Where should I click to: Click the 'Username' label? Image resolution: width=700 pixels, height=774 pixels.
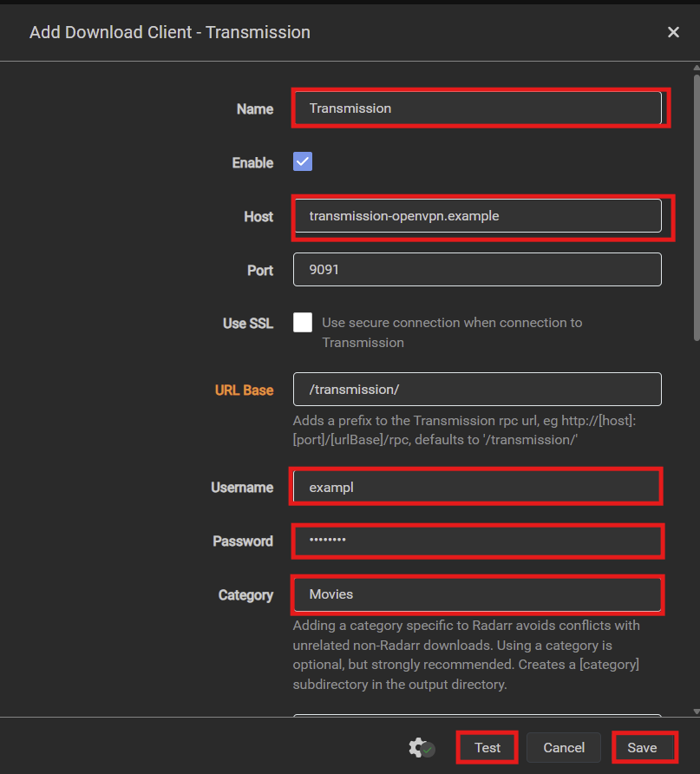coord(242,488)
